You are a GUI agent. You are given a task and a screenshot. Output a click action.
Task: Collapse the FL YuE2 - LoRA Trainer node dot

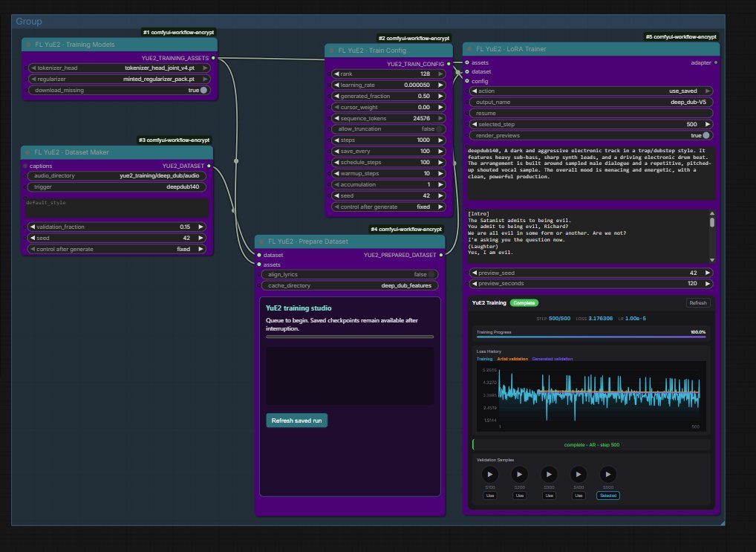469,49
